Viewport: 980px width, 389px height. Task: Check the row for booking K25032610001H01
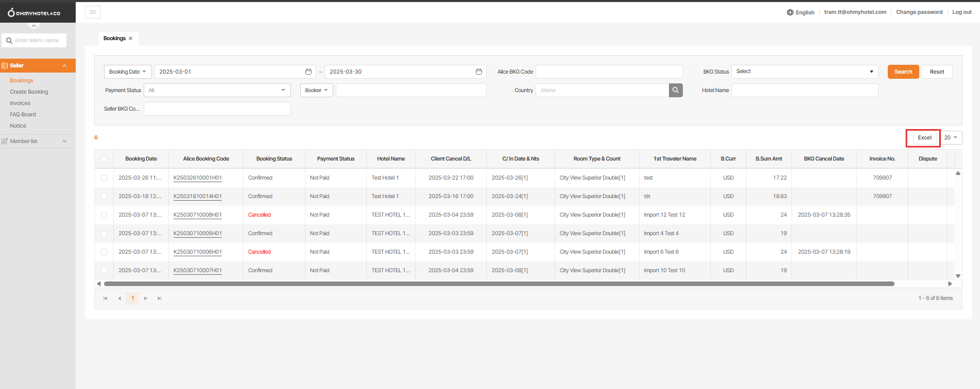pyautogui.click(x=104, y=178)
